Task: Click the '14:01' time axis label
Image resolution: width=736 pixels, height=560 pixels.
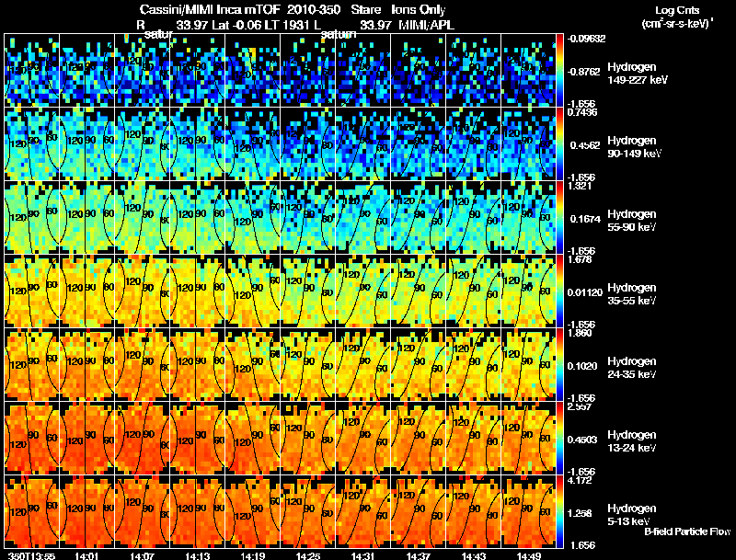Action: point(86,556)
